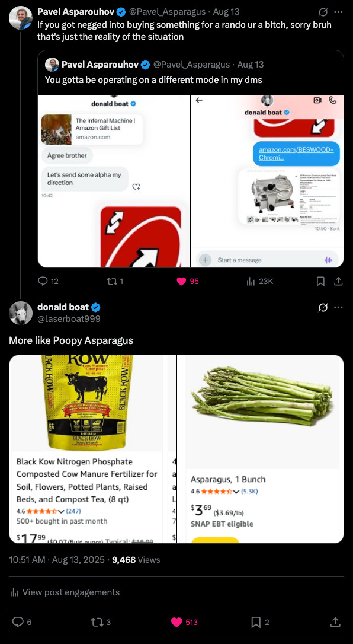Open more options on donald boat's post
Screen dimensions: 353x644
point(338,307)
